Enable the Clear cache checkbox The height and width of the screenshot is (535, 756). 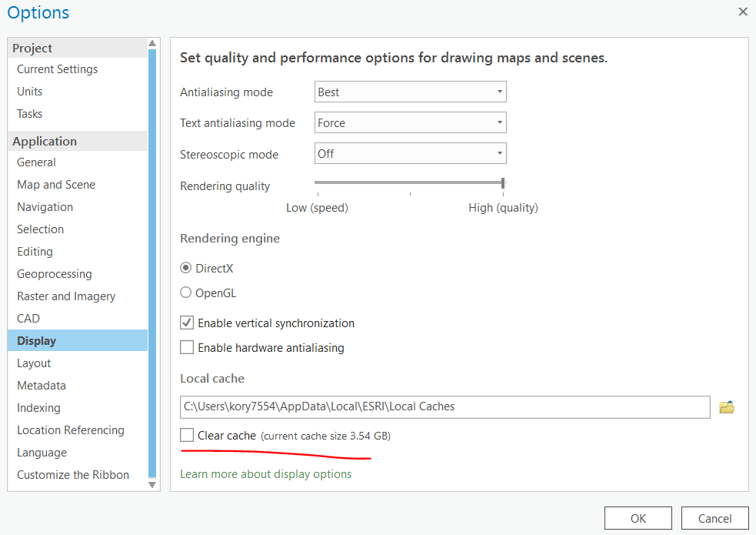point(187,436)
